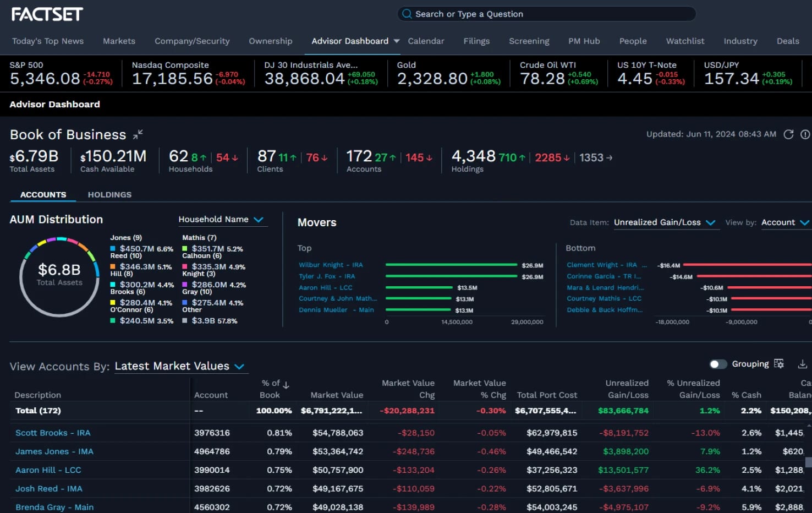
Task: Download the accounts table
Action: pos(803,364)
